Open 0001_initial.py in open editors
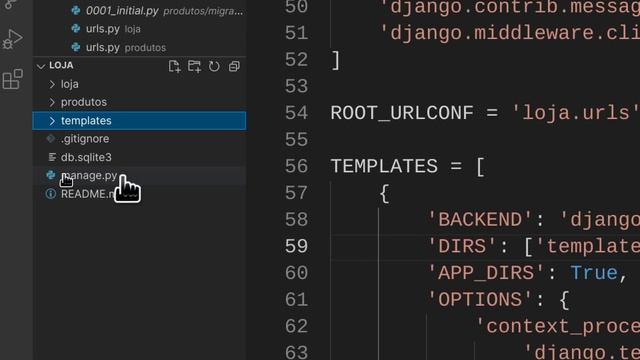The image size is (640, 360). [x=139, y=11]
